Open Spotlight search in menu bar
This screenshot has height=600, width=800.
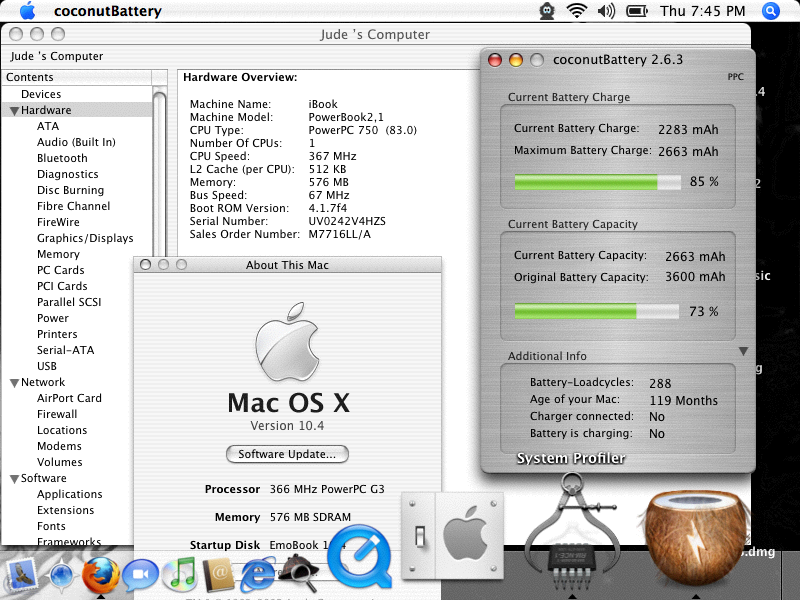tap(771, 11)
